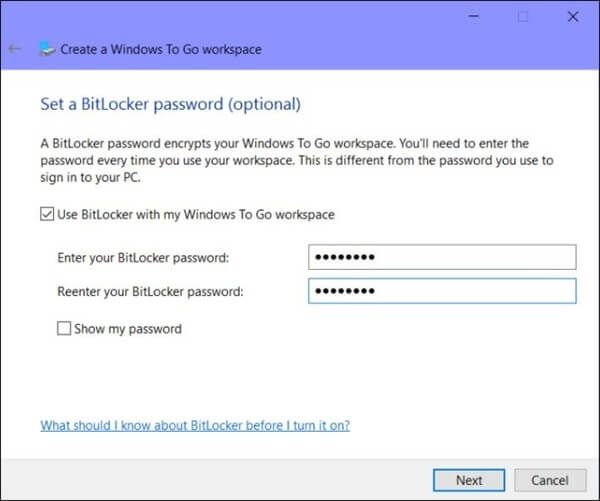Focus the Enter your BitLocker password field
600x501 pixels.
pyautogui.click(x=442, y=258)
